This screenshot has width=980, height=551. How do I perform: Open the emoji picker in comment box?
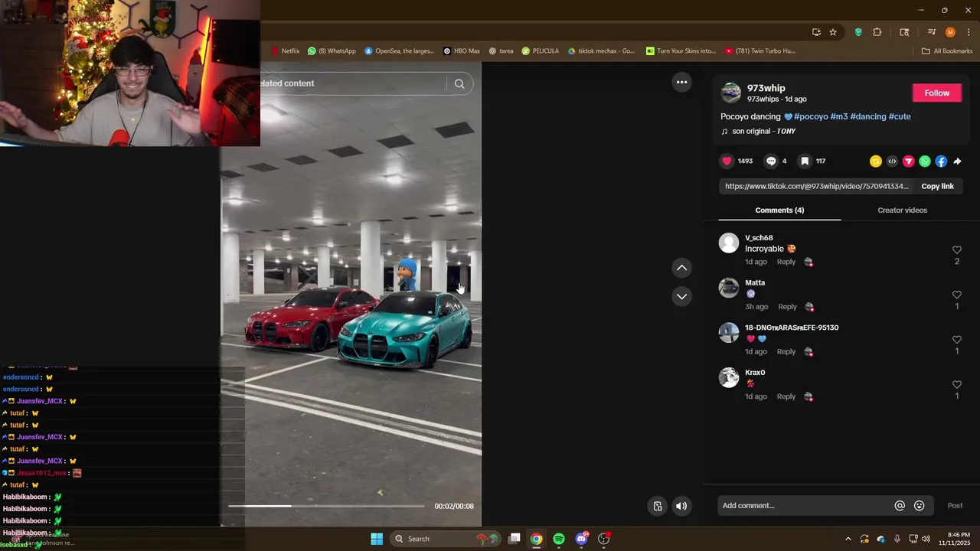click(x=920, y=506)
